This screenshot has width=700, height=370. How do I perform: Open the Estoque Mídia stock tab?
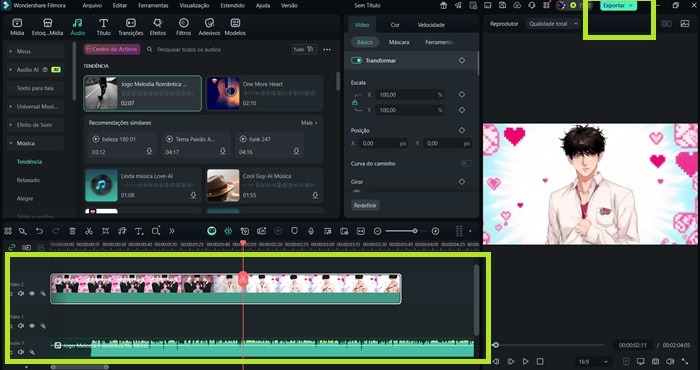[x=47, y=27]
